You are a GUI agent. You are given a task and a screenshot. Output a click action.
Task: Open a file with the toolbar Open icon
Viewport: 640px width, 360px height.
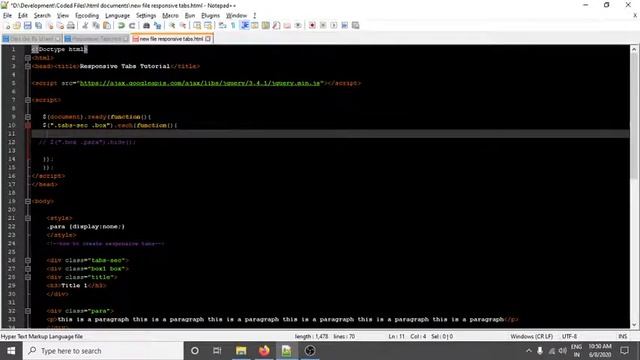(x=17, y=26)
